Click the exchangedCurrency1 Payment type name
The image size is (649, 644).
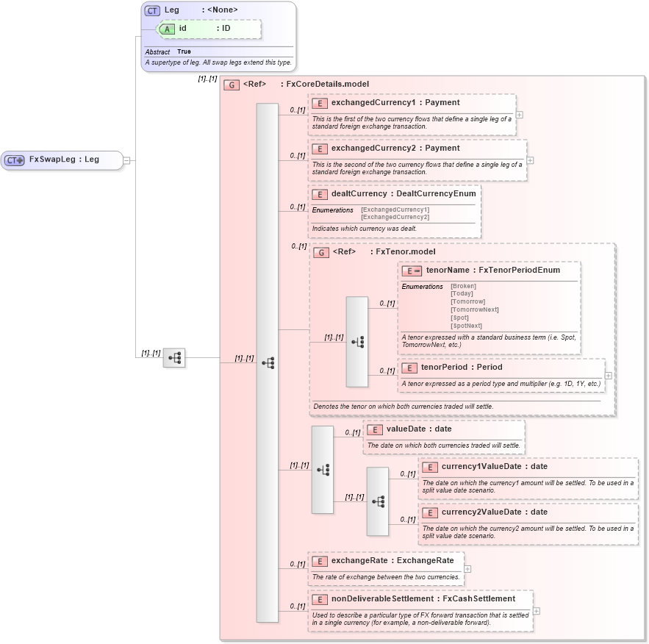pos(442,103)
